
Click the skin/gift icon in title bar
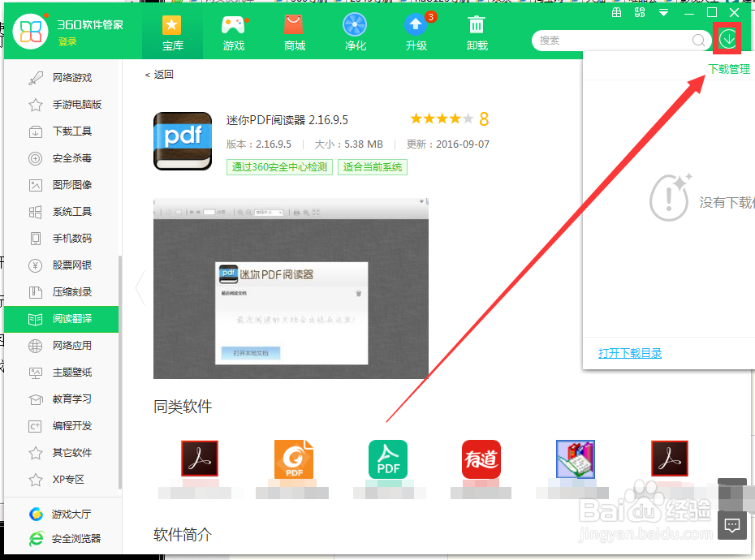click(616, 13)
